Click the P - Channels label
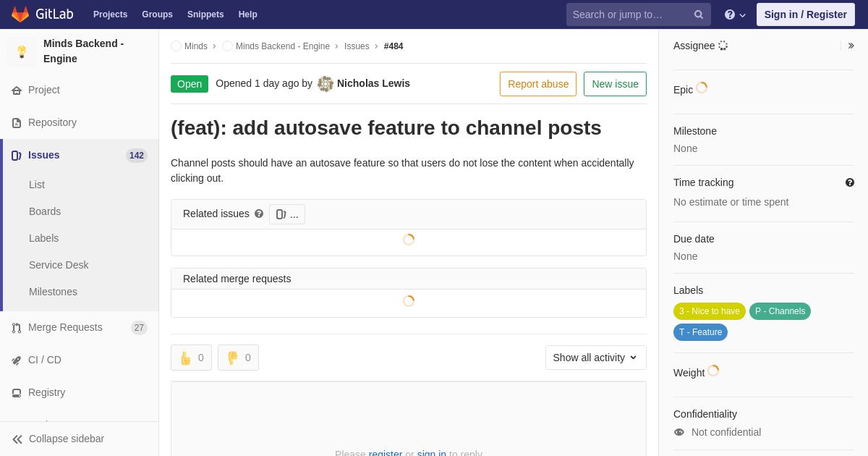868x456 pixels. (x=780, y=311)
